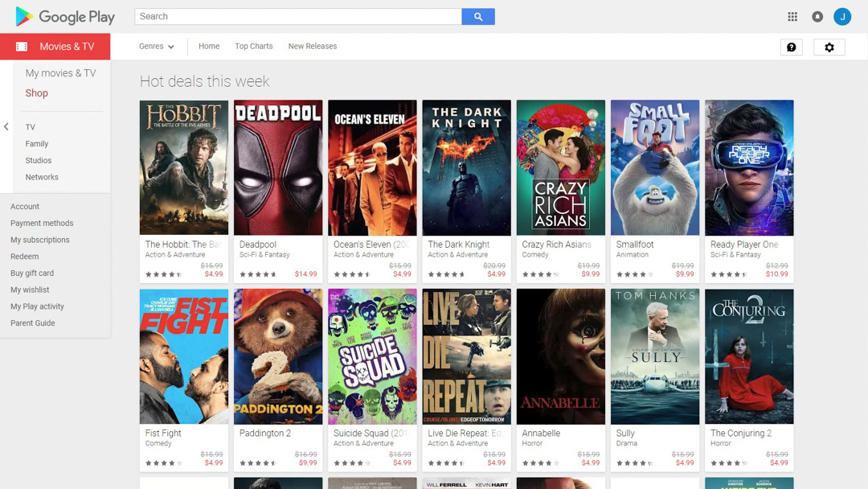This screenshot has height=489, width=868.
Task: Open The Dark Knight poster
Action: tap(467, 168)
